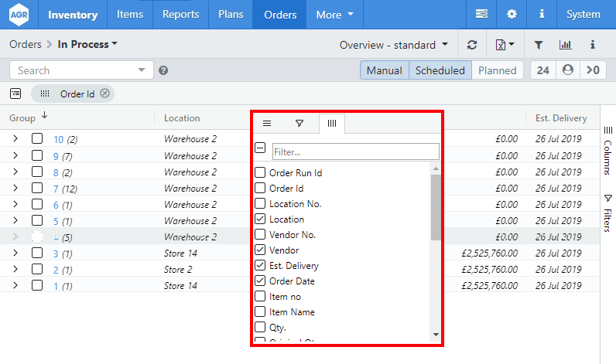Remove the Order Id grouping chip
616x364 pixels.
point(105,94)
